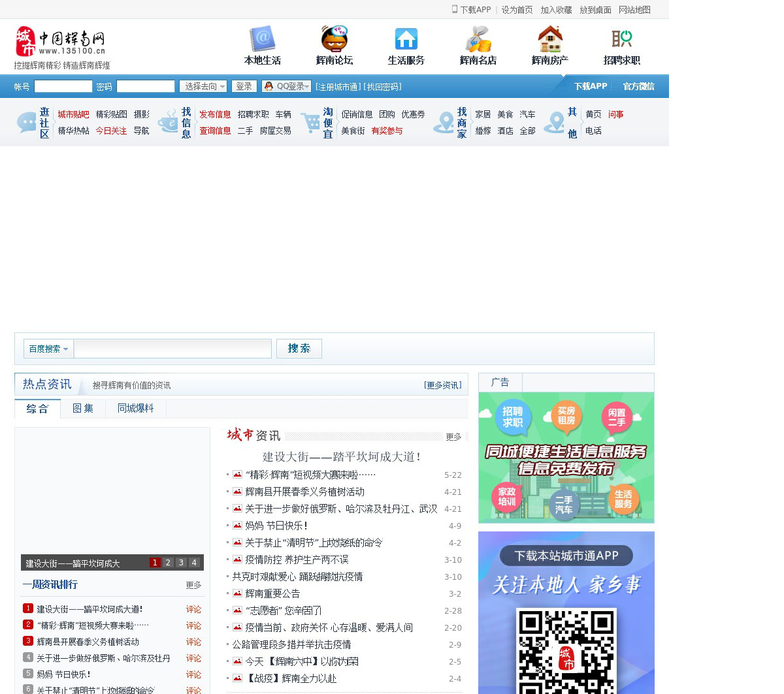This screenshot has width=784, height=694.
Task: Click the 其他 map pin icon
Action: 554,122
